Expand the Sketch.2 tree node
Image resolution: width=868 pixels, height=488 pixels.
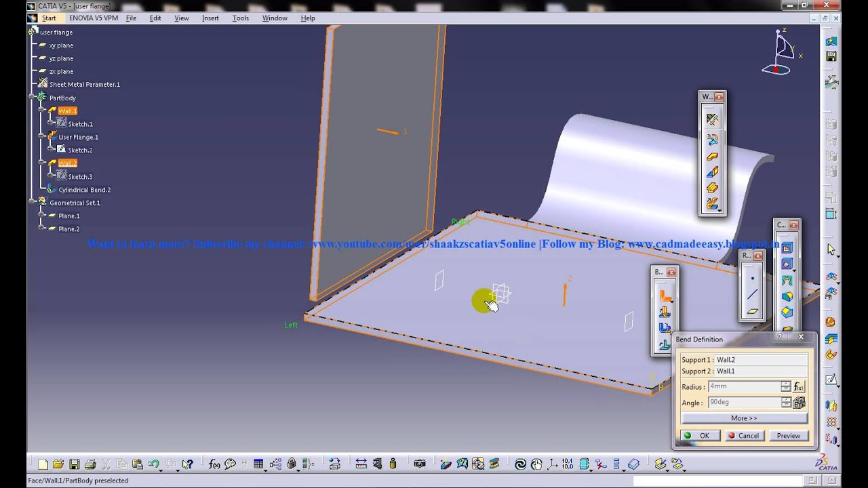click(x=50, y=150)
